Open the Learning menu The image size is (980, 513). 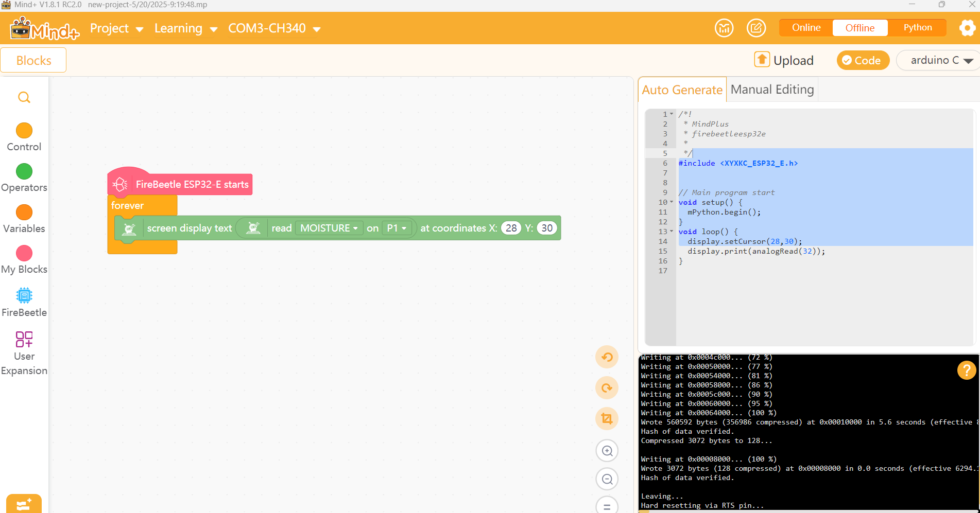pos(186,28)
